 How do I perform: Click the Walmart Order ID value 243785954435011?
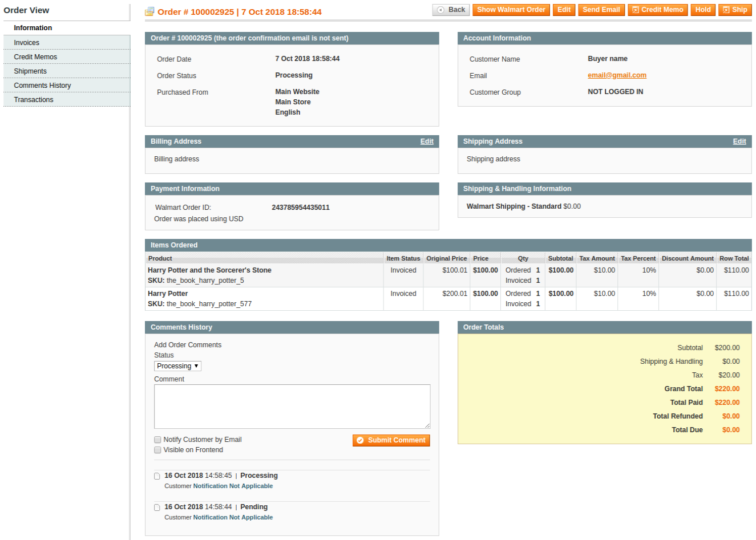[x=301, y=208]
